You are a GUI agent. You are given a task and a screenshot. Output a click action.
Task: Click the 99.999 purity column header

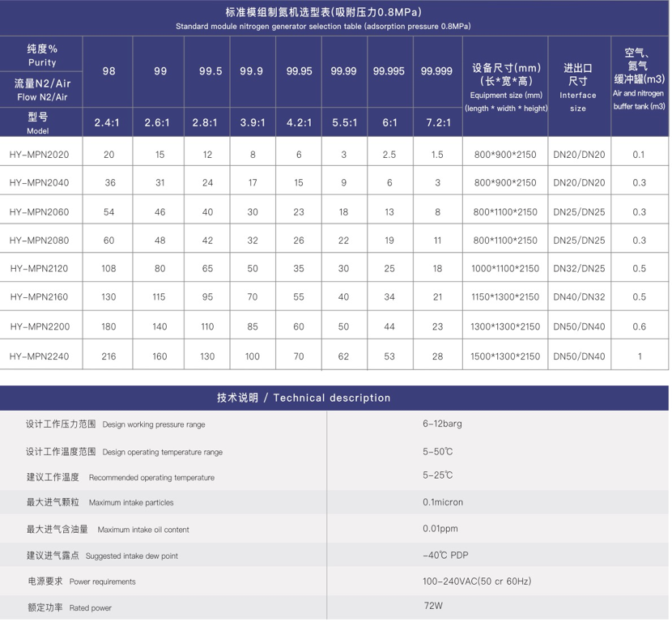[x=436, y=71]
